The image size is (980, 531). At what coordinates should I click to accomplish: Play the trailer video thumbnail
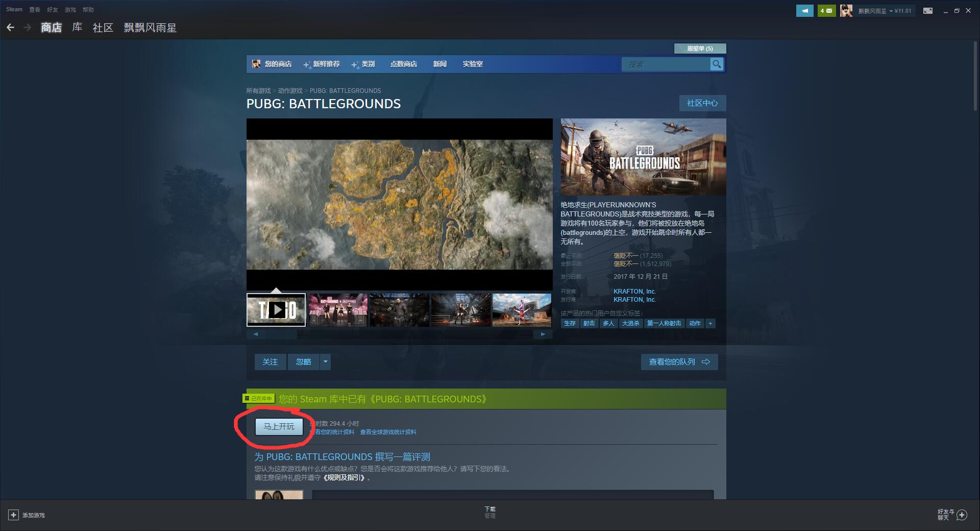[x=276, y=309]
